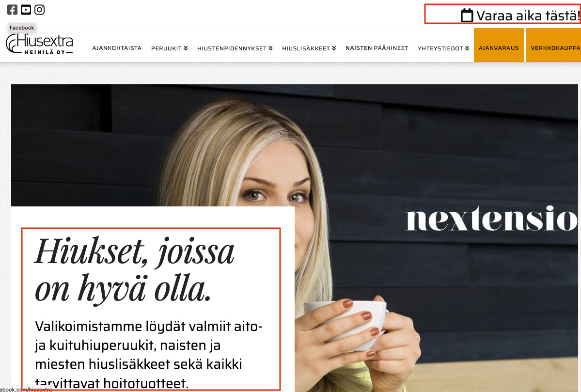Expand the Hiustenpidennykset dropdown chevron
The image size is (581, 392).
pos(270,48)
